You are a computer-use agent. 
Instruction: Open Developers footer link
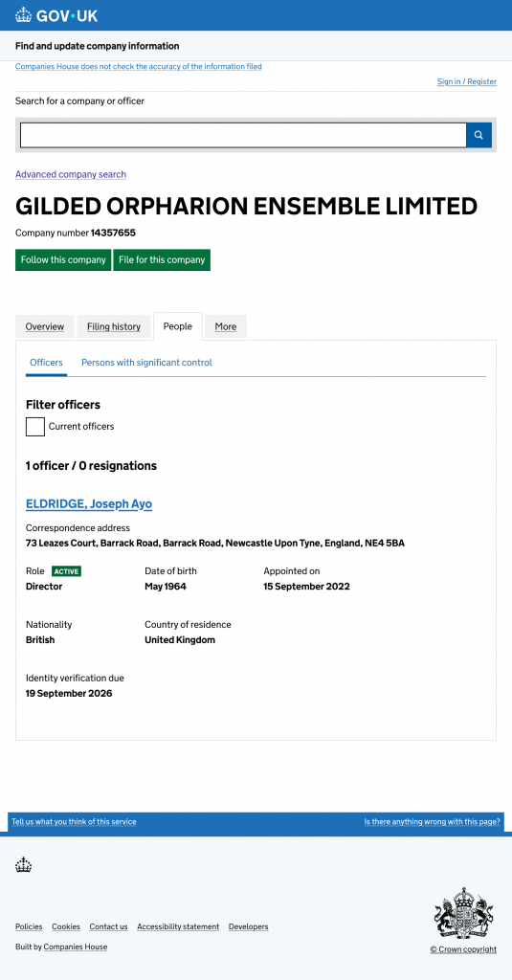tap(248, 926)
